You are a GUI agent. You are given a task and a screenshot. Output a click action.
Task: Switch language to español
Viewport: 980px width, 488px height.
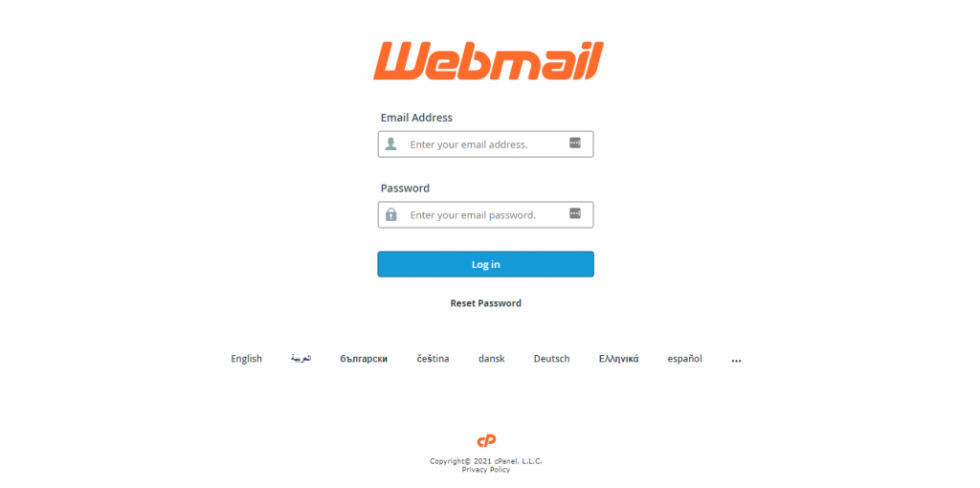(685, 359)
